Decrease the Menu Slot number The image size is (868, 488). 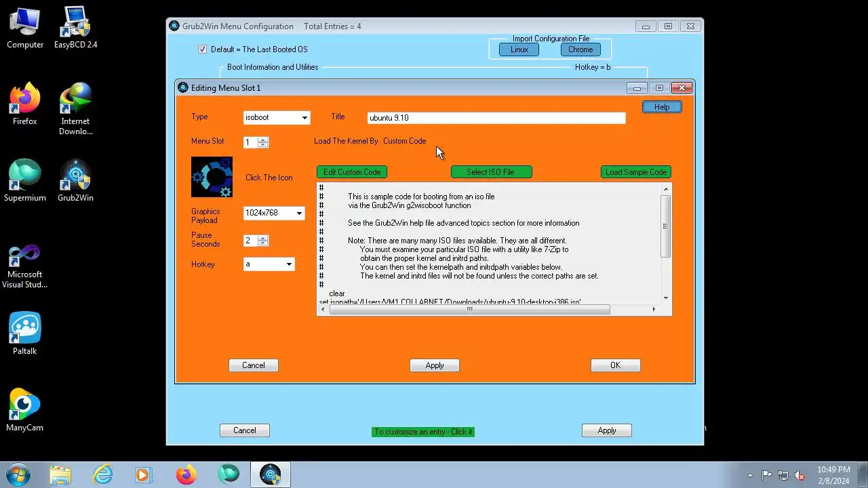tap(263, 145)
